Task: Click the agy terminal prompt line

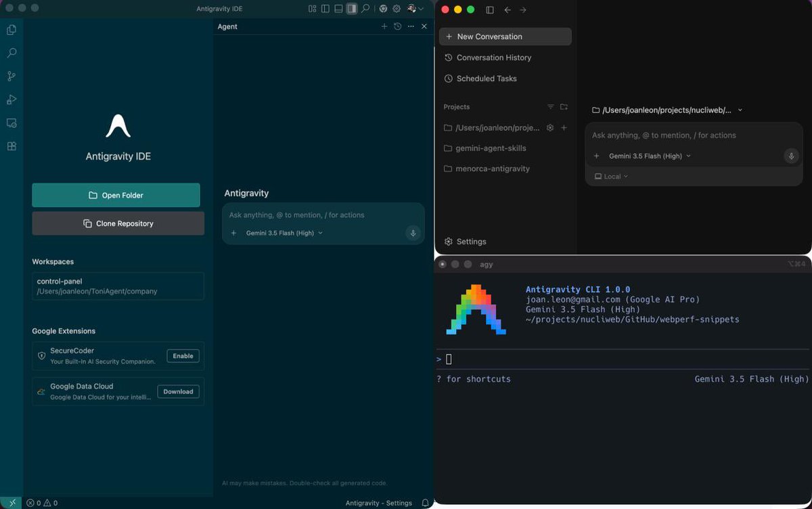Action: 623,359
